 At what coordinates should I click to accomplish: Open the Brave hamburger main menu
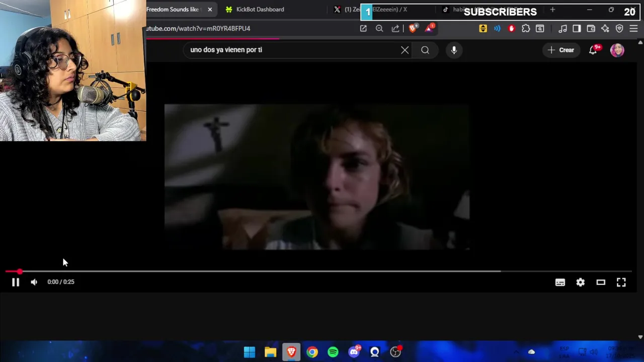tap(633, 29)
